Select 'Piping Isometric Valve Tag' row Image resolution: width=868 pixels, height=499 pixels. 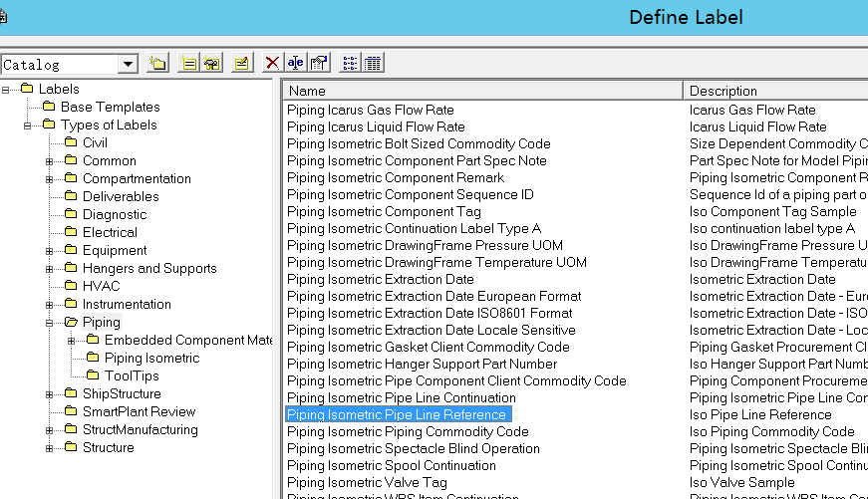[x=367, y=482]
